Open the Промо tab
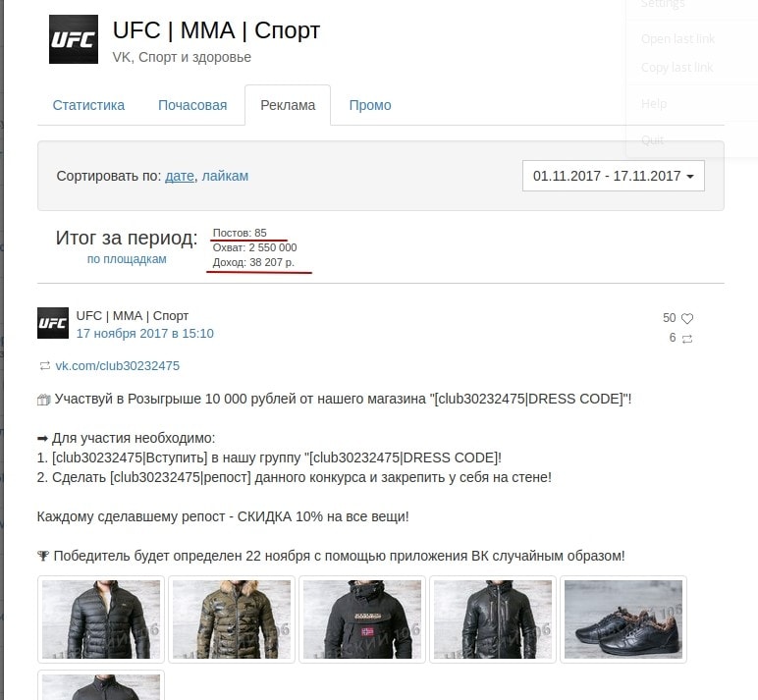The width and height of the screenshot is (758, 700). point(370,105)
